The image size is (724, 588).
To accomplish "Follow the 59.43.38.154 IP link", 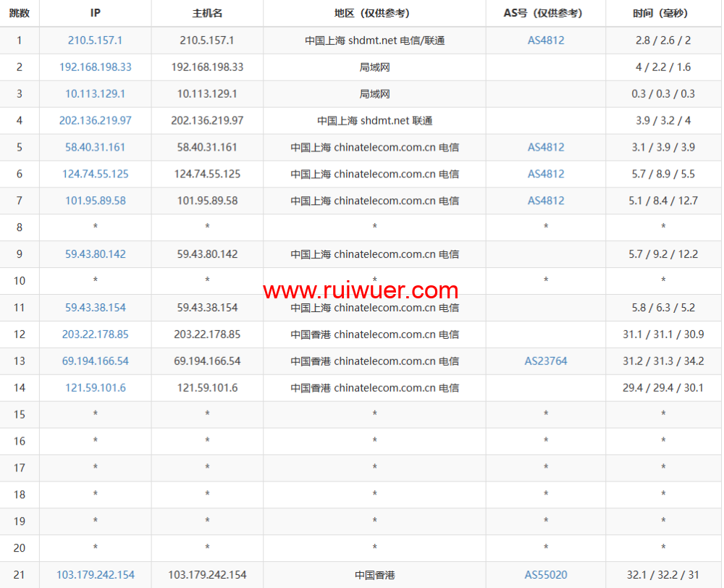I will (95, 308).
